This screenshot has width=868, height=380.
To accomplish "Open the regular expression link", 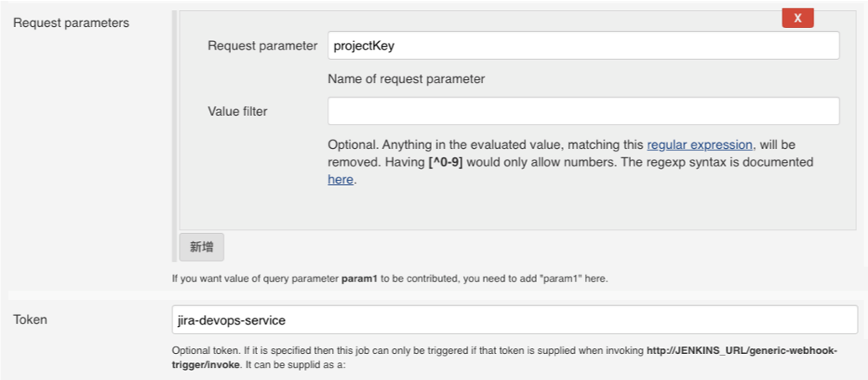I will [699, 145].
